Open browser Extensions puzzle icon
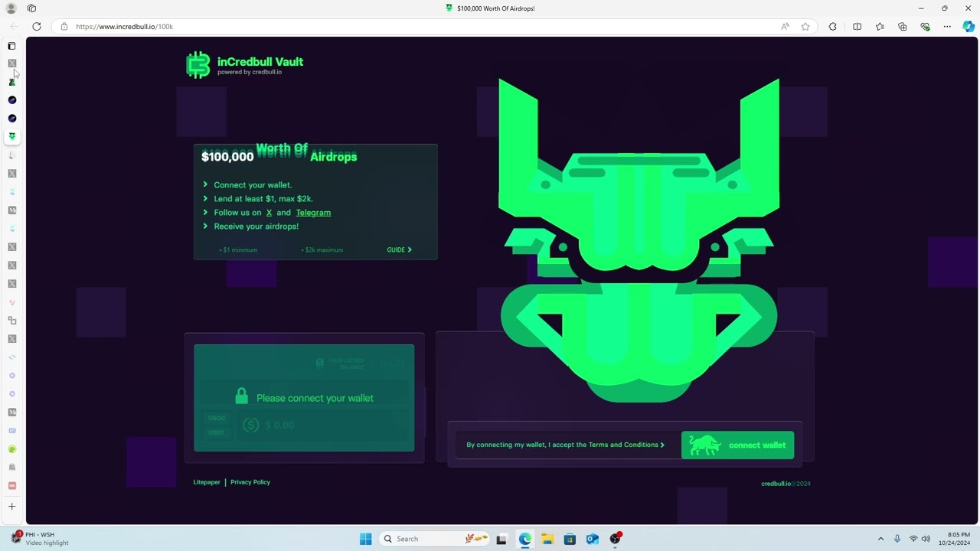980x551 pixels. (833, 26)
